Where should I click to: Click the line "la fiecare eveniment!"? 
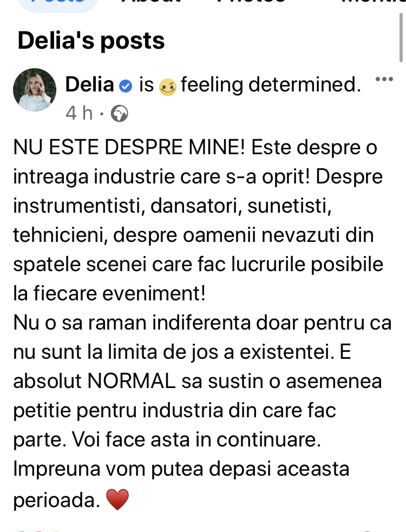point(109,293)
